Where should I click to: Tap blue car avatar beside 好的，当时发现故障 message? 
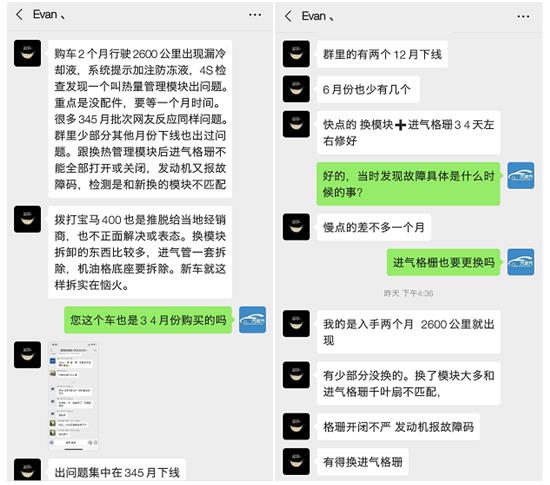521,175
